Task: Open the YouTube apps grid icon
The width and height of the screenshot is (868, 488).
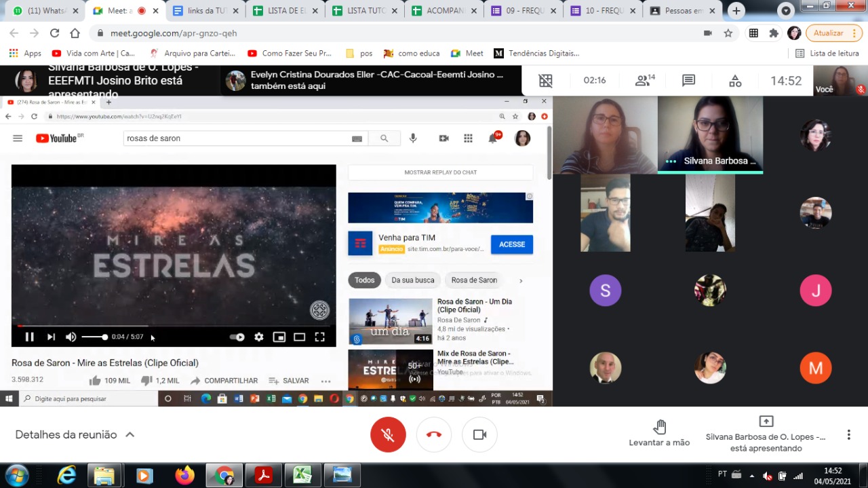Action: 468,138
